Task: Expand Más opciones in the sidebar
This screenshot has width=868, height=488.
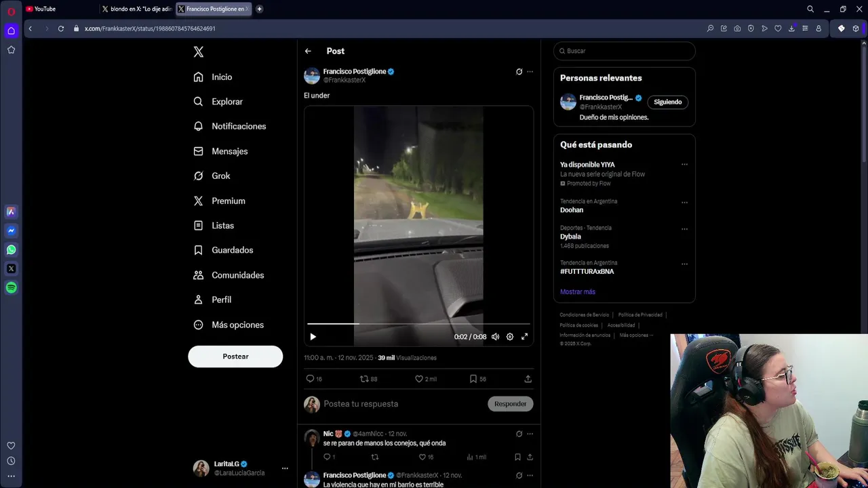Action: pos(229,325)
